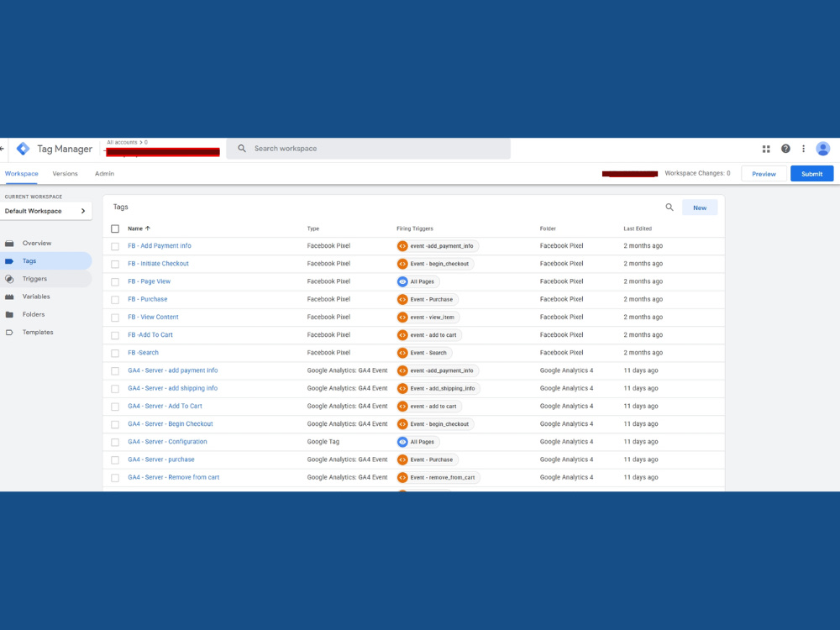This screenshot has width=840, height=630.
Task: Click the back arrow beside Tag Manager logo
Action: pyautogui.click(x=3, y=149)
